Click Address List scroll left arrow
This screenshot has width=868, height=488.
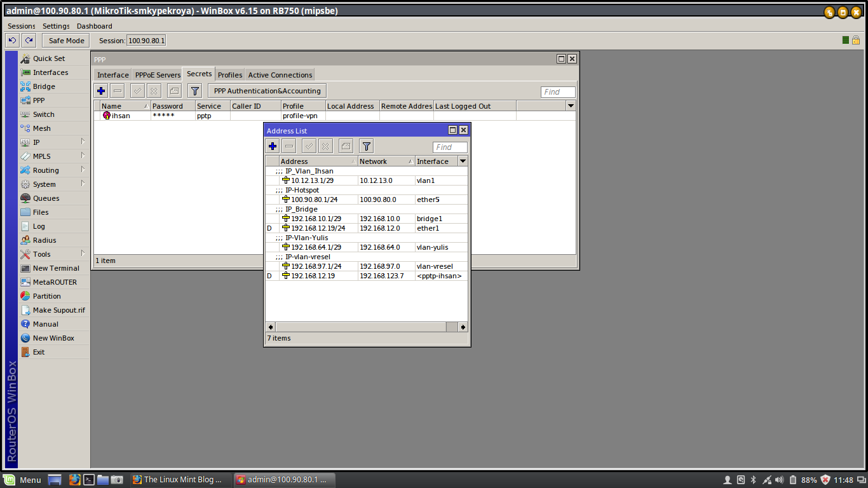click(271, 327)
